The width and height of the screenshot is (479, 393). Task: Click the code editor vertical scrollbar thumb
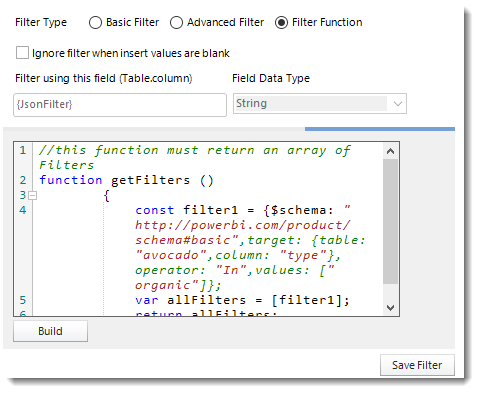point(390,222)
